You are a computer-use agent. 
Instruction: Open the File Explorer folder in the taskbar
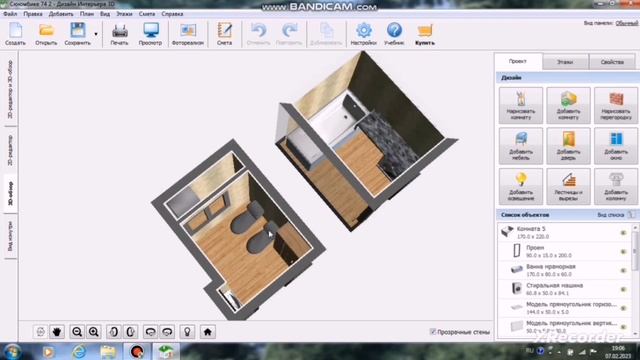click(x=108, y=351)
